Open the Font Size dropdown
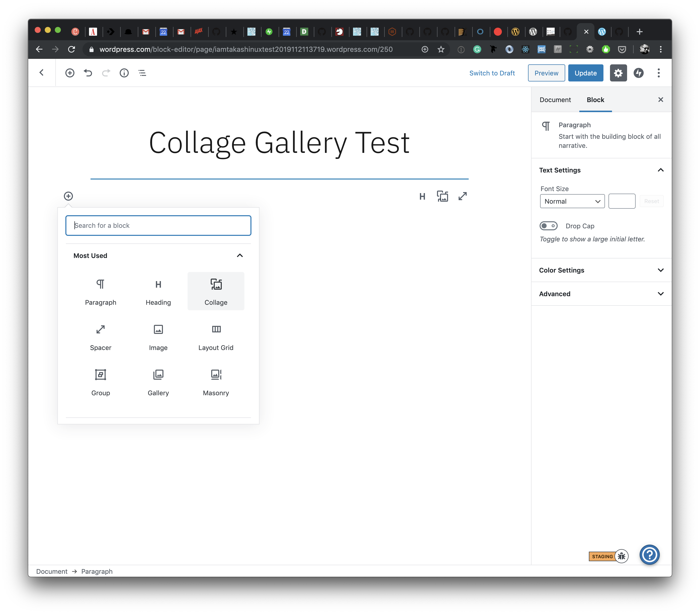 (x=572, y=201)
